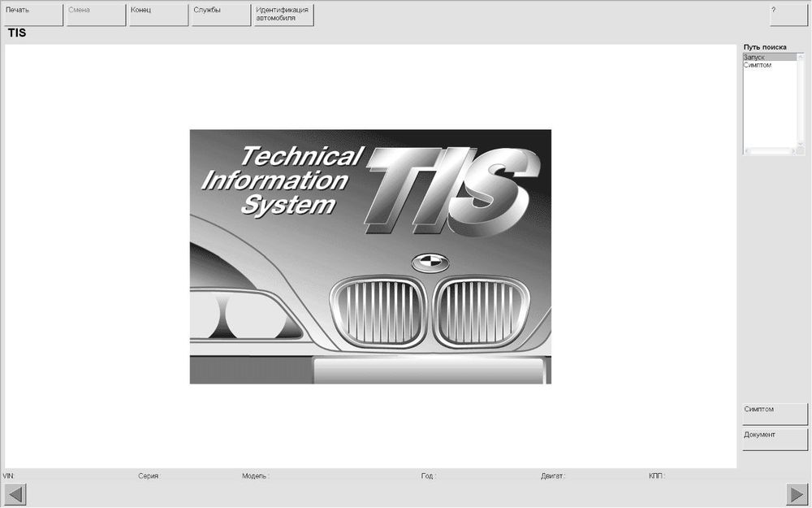Select Запуск in the search path list
This screenshot has width=812, height=508.
coord(770,57)
